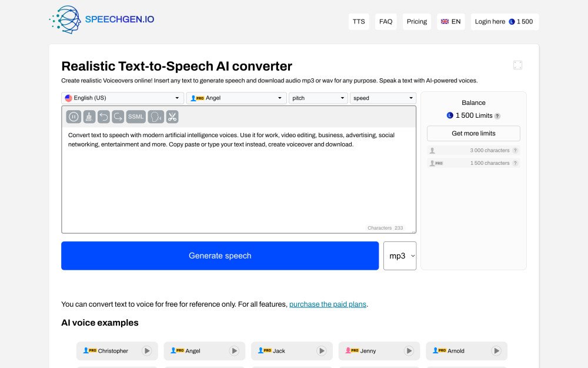Screen dimensions: 588x368
Task: Change the mp3 output format
Action: tap(399, 256)
